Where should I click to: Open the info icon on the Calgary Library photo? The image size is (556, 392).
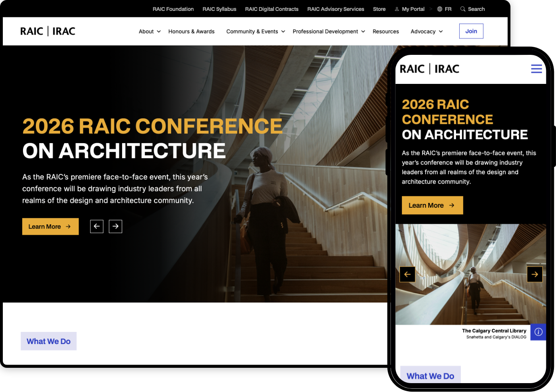coord(538,332)
